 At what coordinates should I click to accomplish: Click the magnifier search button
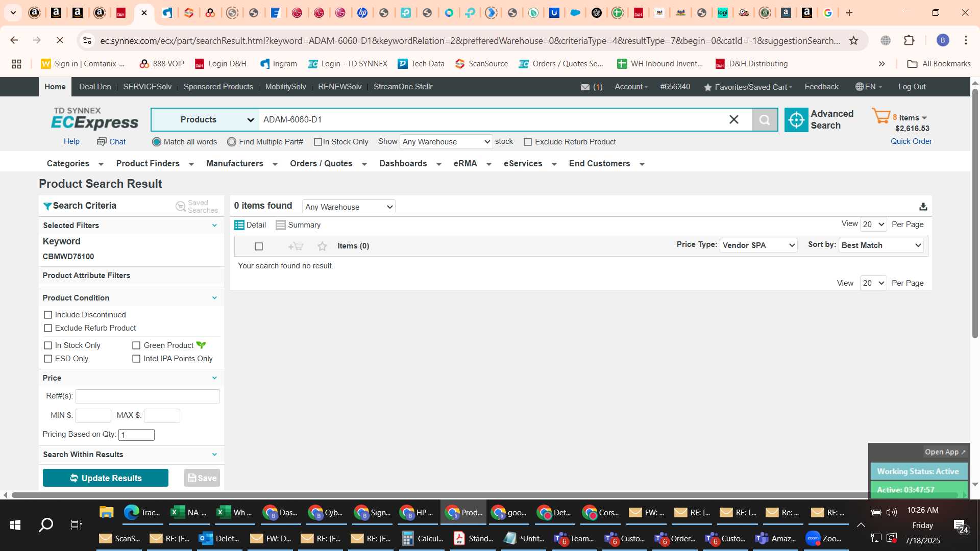(764, 120)
